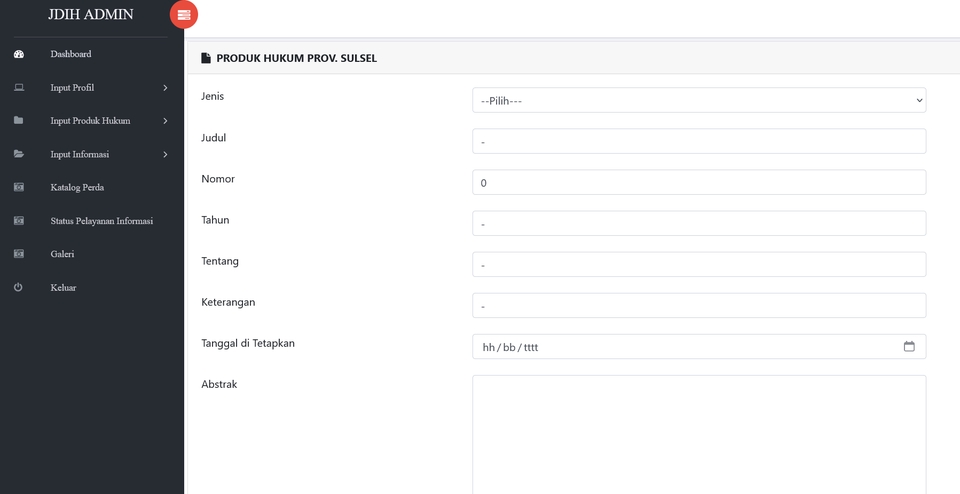Expand the Input Produk Hukum chevron
This screenshot has height=494, width=960.
click(x=165, y=121)
